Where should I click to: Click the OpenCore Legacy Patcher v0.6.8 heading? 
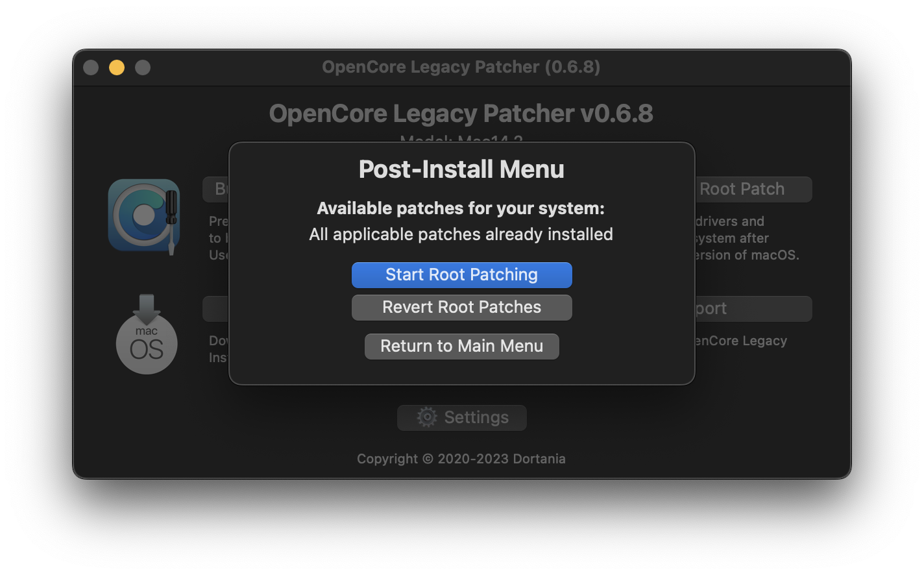[x=461, y=114]
